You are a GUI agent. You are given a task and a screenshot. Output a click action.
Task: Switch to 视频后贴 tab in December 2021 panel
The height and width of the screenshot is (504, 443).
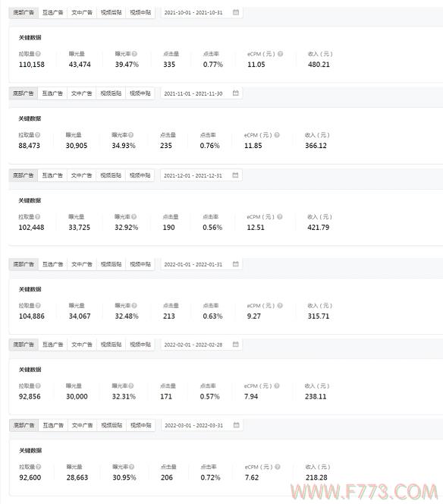coord(111,175)
